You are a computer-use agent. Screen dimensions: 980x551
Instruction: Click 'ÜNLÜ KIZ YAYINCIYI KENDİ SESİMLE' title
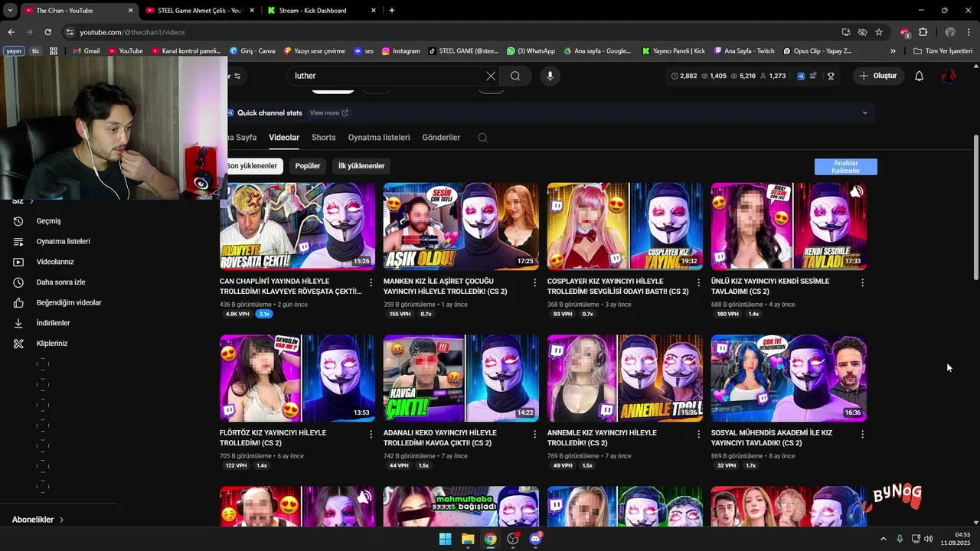(770, 286)
